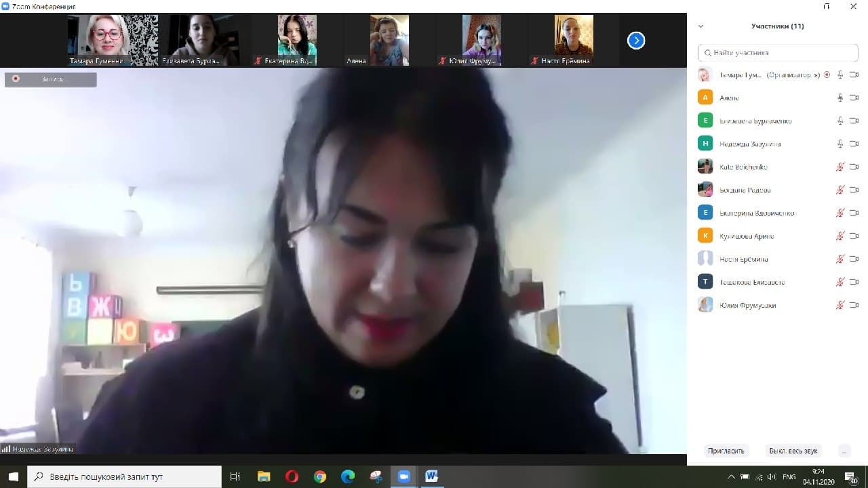Click Тамара organizer avatar in participants list
Image resolution: width=868 pixels, height=488 pixels.
pos(705,75)
